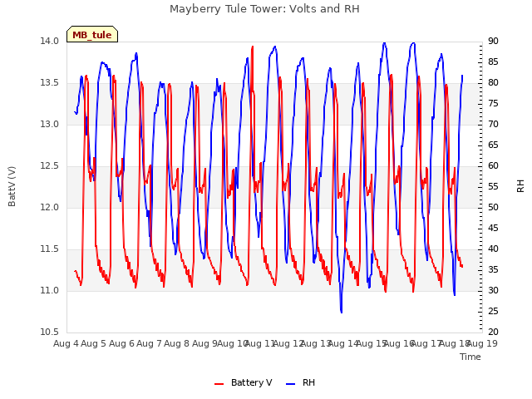This screenshot has height=399, width=532.
Task: Click the Aug 7 date tick label
Action: tap(149, 343)
